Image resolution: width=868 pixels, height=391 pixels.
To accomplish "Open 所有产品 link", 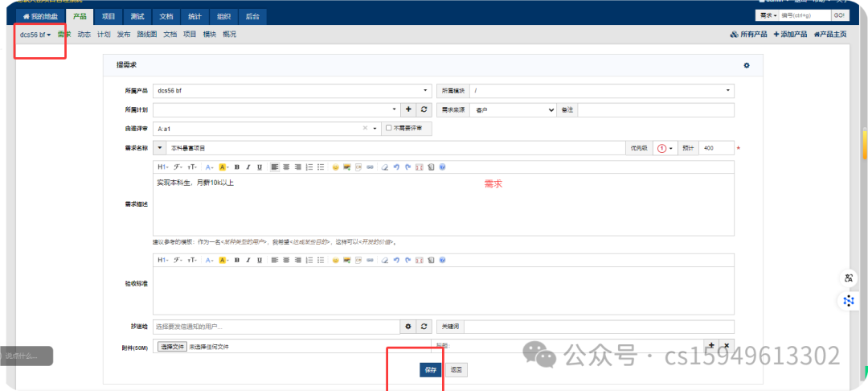I will [x=749, y=35].
